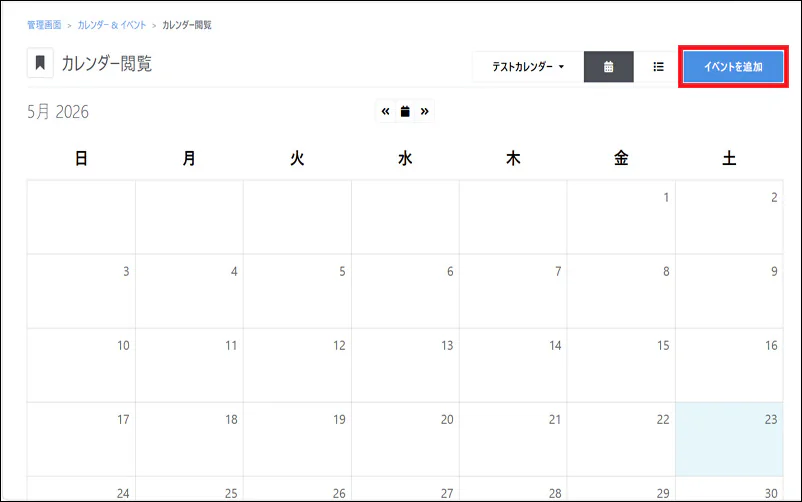Click the bookmark icon beside カレンダー閲覧
The height and width of the screenshot is (502, 802).
40,63
